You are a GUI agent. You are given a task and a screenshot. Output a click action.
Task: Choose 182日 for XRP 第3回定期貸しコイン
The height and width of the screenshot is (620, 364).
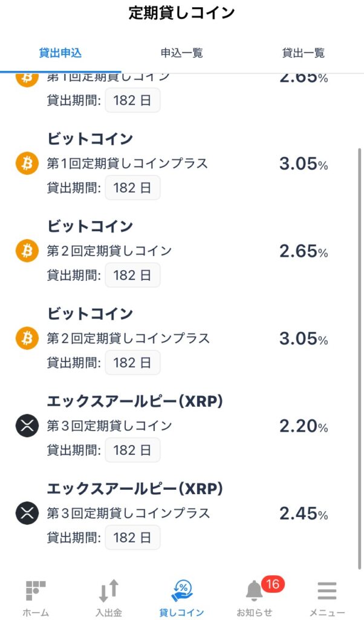(x=132, y=450)
